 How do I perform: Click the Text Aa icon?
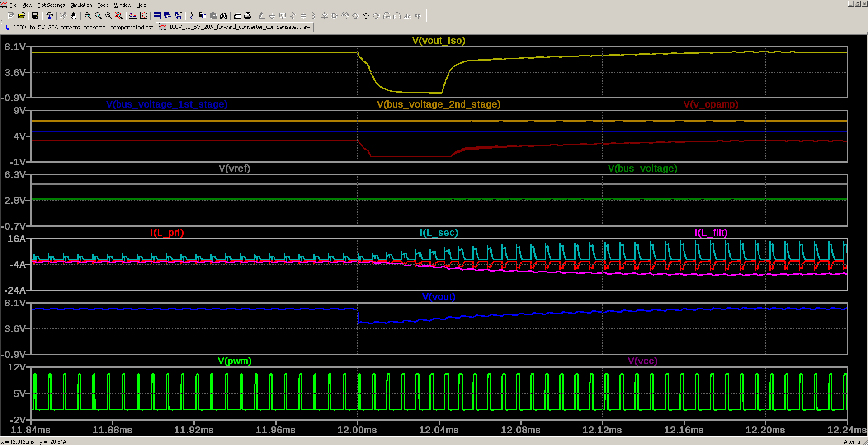pyautogui.click(x=407, y=16)
